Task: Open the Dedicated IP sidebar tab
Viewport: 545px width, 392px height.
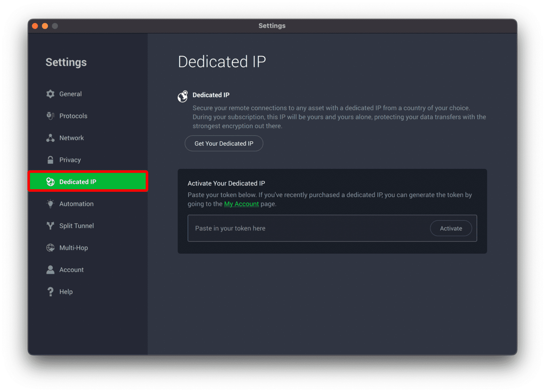Action: [88, 181]
